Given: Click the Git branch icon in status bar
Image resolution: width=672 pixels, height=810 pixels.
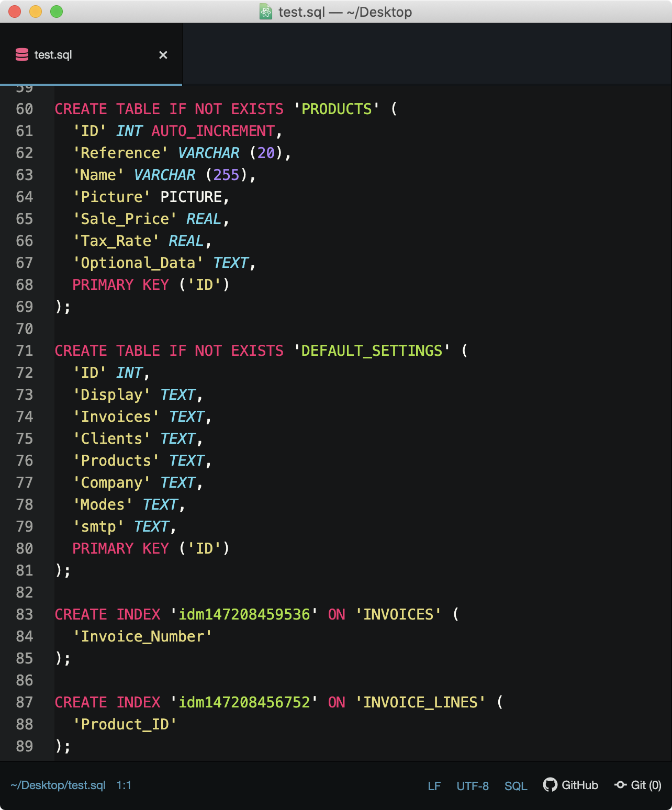Looking at the screenshot, I should [x=620, y=785].
